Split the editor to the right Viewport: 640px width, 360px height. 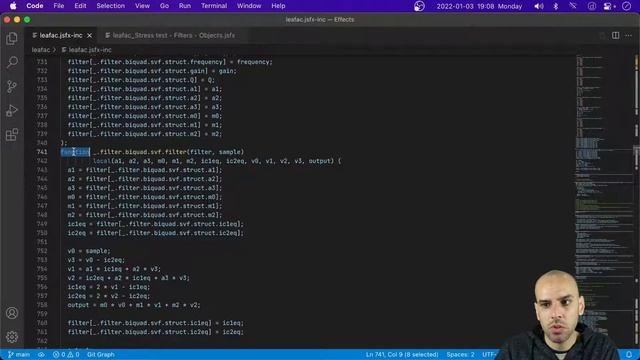[x=615, y=36]
